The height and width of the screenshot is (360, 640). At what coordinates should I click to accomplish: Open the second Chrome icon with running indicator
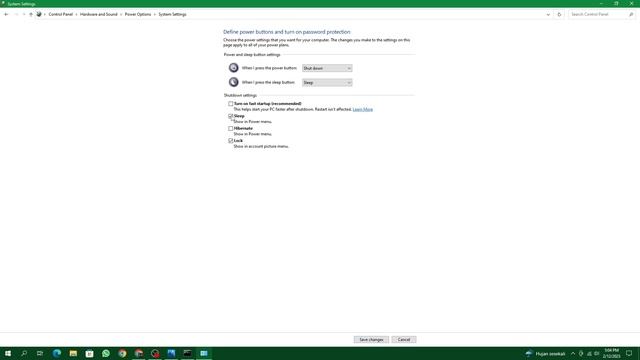tap(139, 353)
